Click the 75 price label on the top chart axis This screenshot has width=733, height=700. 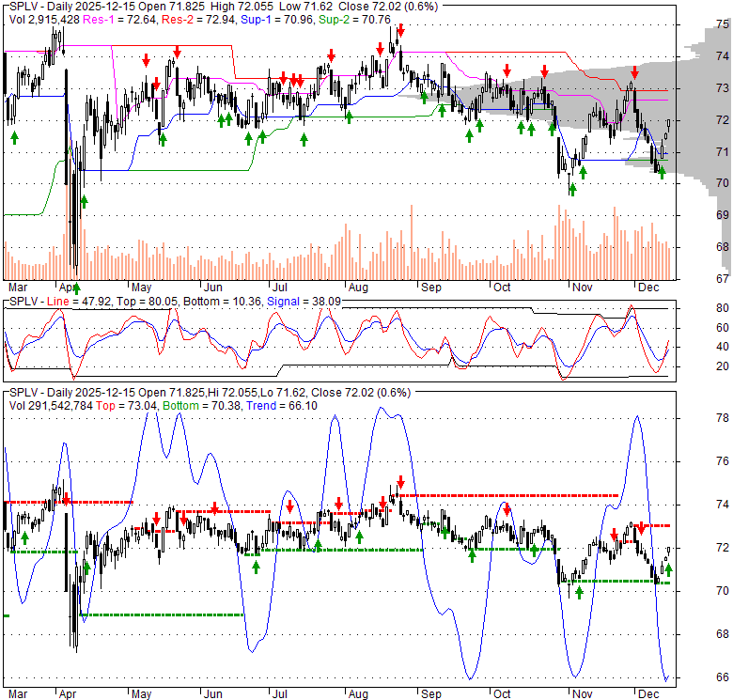pos(723,24)
